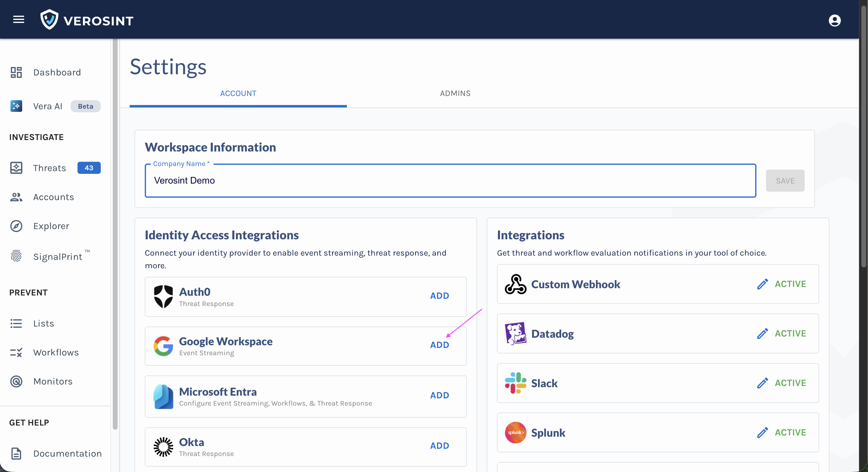Screen dimensions: 868x472
Task: Select the ACCOUNT tab
Action: (238, 93)
